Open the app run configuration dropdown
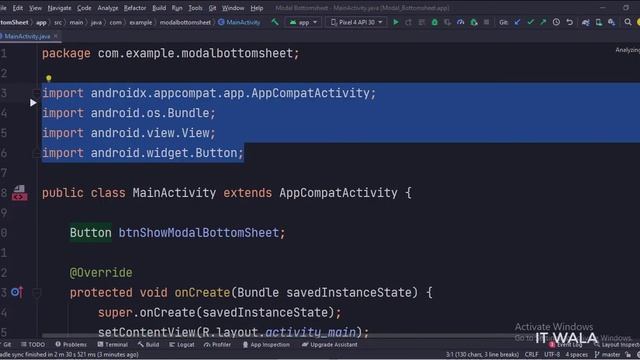Image resolution: width=640 pixels, height=360 pixels. tap(303, 22)
